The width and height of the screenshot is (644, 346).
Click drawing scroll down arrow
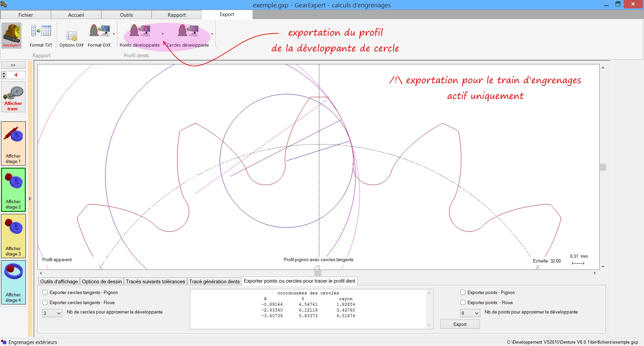click(x=603, y=267)
